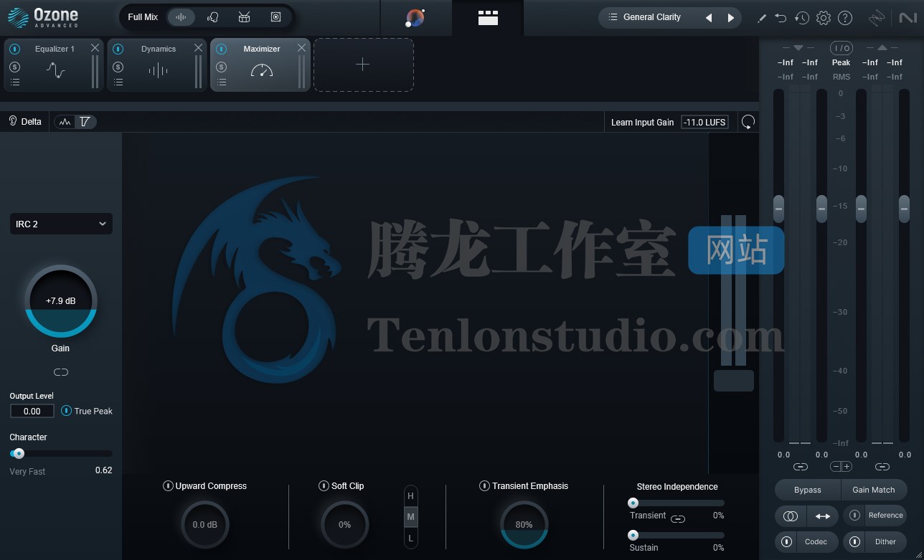Toggle Equalizer 1 module power
Screen dimensions: 924x560
click(15, 49)
